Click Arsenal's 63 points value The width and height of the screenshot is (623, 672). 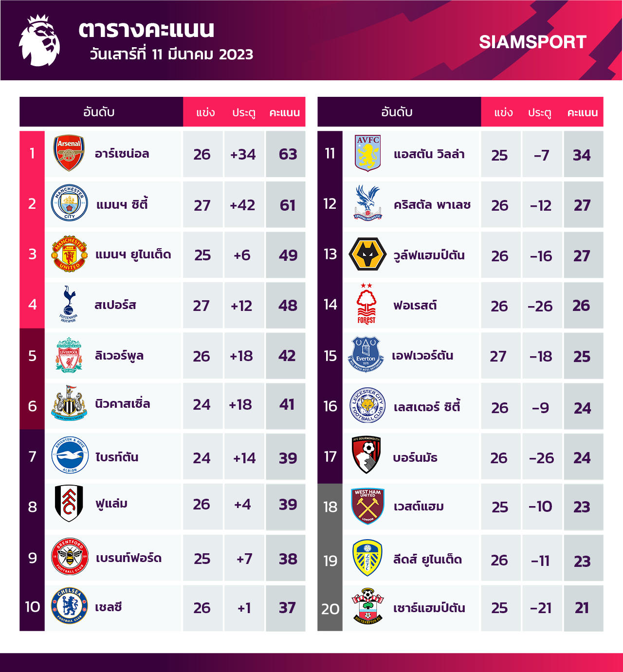288,154
